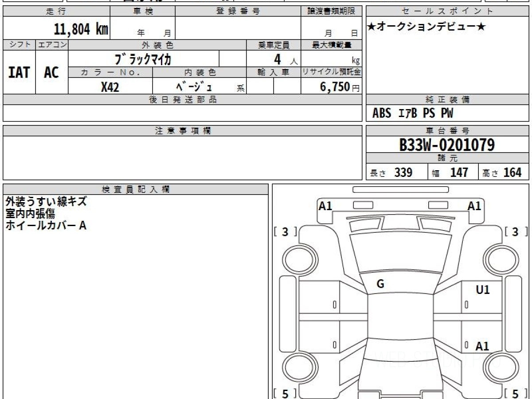Viewport: 532px width, 399px height.
Task: Click the ABS エアB PS PW equipment list
Action: [x=413, y=113]
